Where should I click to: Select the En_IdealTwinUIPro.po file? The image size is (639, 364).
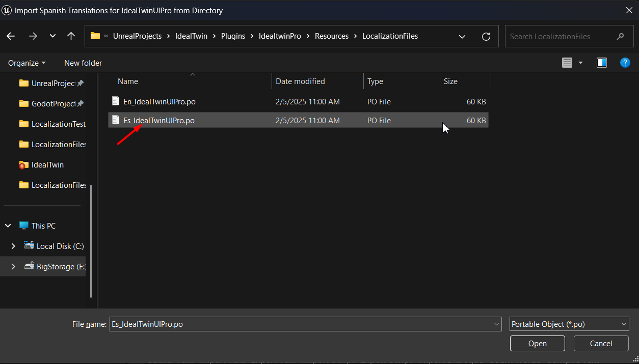coord(159,102)
